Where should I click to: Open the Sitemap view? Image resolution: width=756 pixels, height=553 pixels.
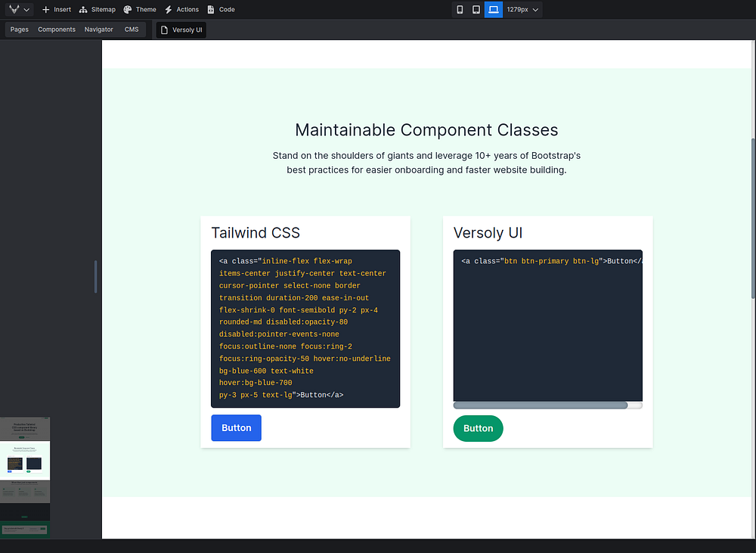(98, 10)
